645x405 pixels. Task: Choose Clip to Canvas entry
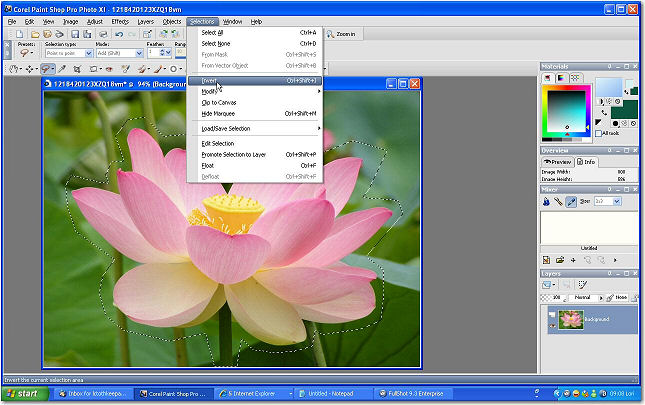pyautogui.click(x=255, y=102)
